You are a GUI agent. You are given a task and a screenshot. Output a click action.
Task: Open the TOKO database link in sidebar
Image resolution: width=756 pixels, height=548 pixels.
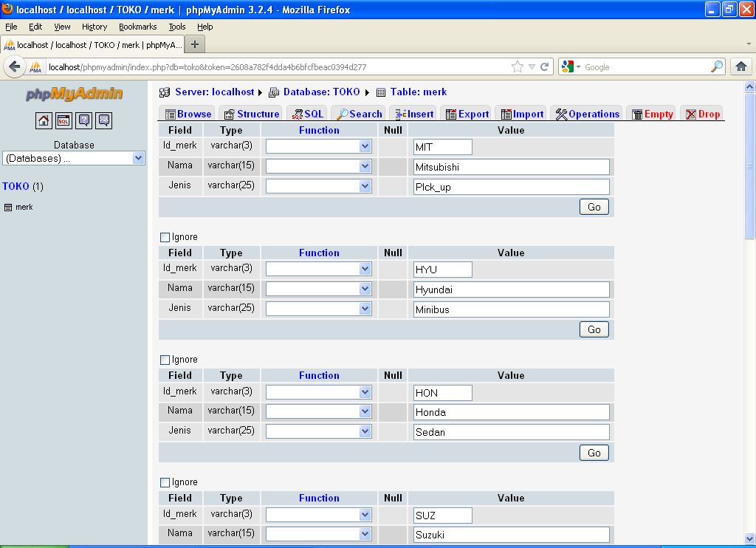click(x=16, y=186)
